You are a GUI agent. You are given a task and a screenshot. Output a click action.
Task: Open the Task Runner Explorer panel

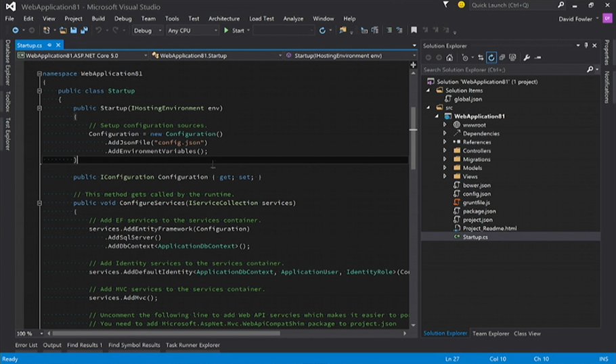[x=193, y=345]
